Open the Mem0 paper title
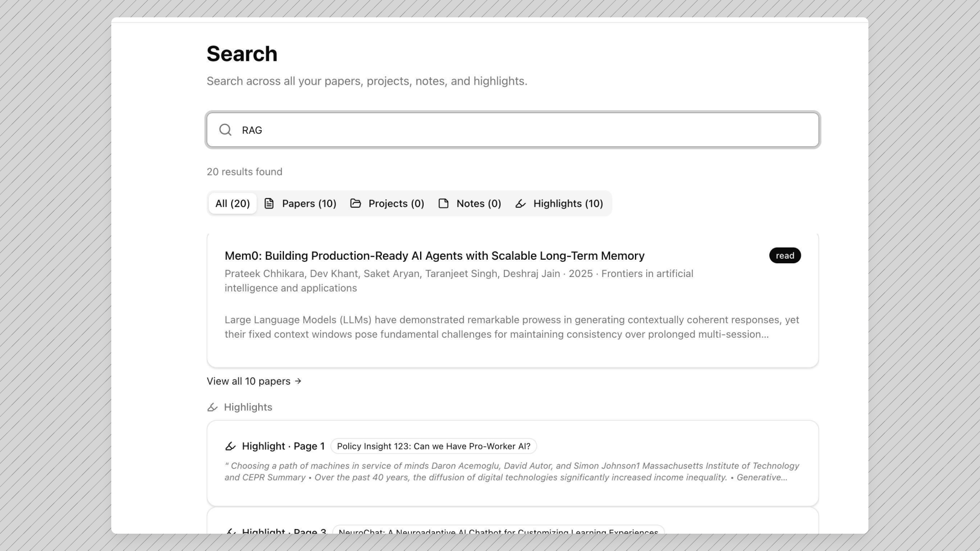This screenshot has width=980, height=551. click(x=434, y=256)
